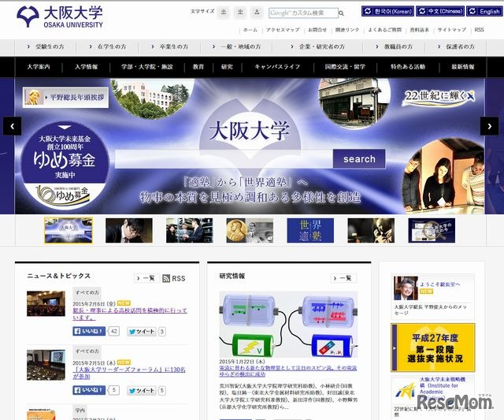
Task: Open the ホーム link
Action: click(x=250, y=30)
